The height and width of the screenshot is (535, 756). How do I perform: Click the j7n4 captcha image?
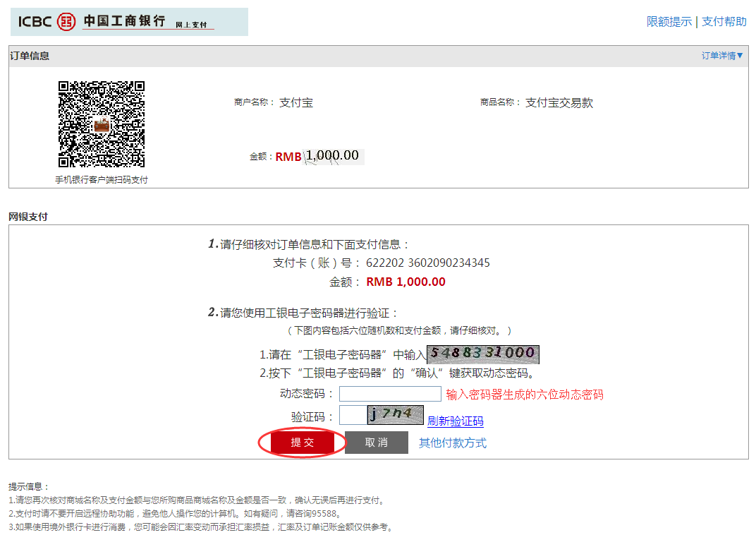(x=395, y=415)
